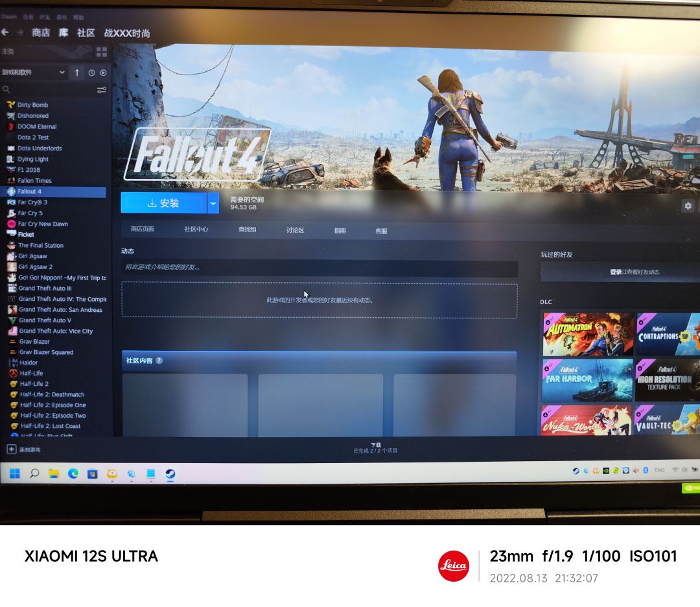Image resolution: width=700 pixels, height=607 pixels.
Task: Open the 社区中心 tab
Action: click(196, 229)
